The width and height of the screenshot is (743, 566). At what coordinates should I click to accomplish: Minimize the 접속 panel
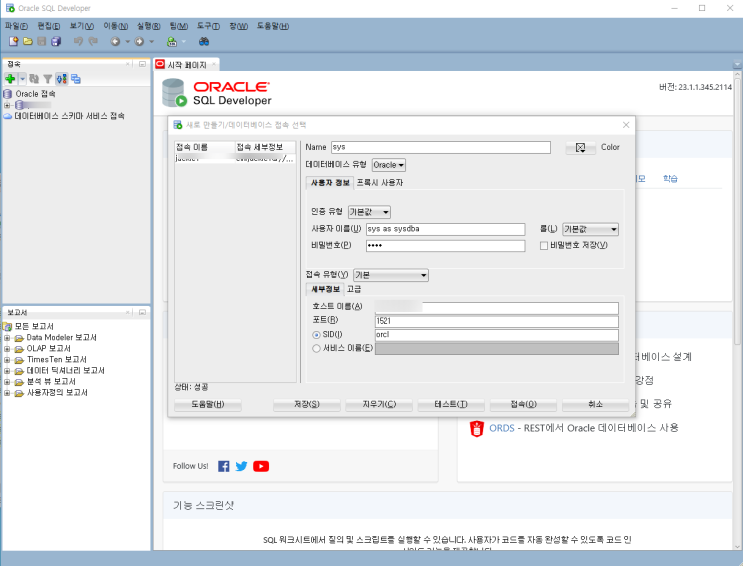pos(142,64)
